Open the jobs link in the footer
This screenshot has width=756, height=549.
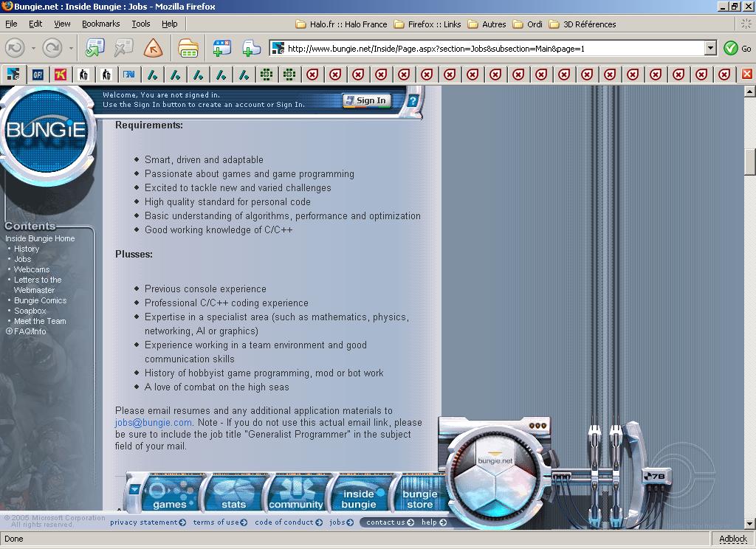341,522
